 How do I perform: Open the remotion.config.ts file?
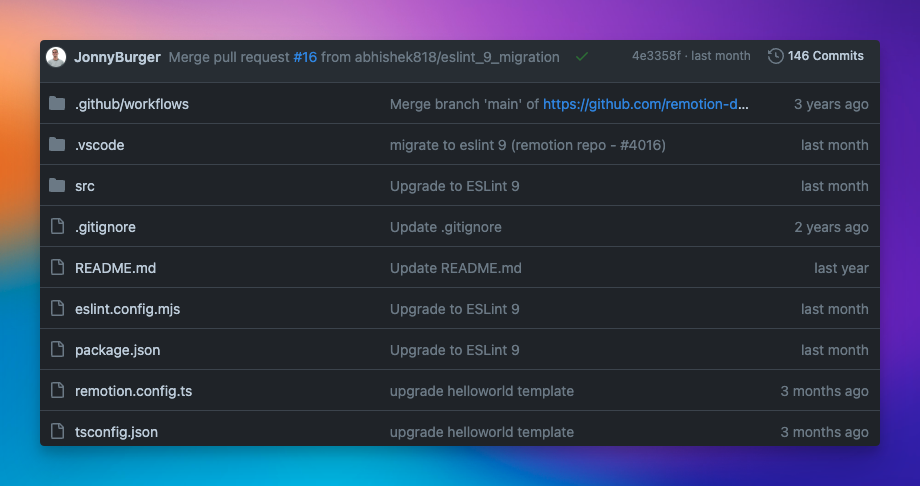[x=133, y=391]
